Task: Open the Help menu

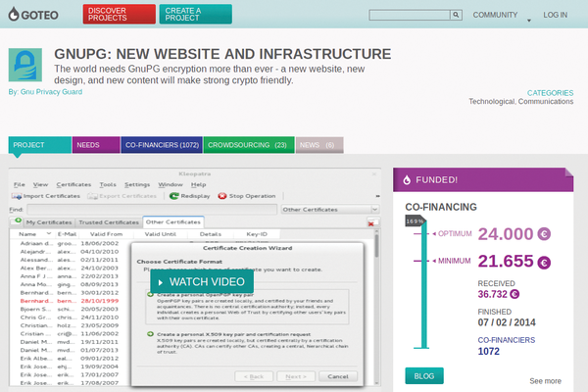Action: click(198, 184)
